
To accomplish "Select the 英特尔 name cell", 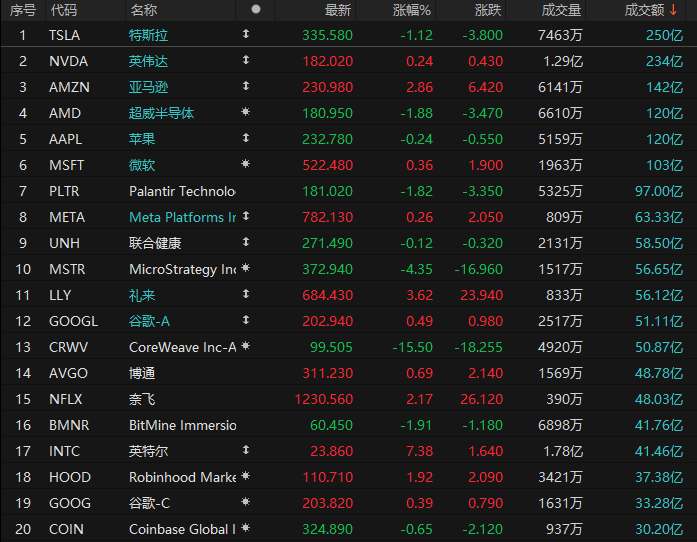I will 148,451.
